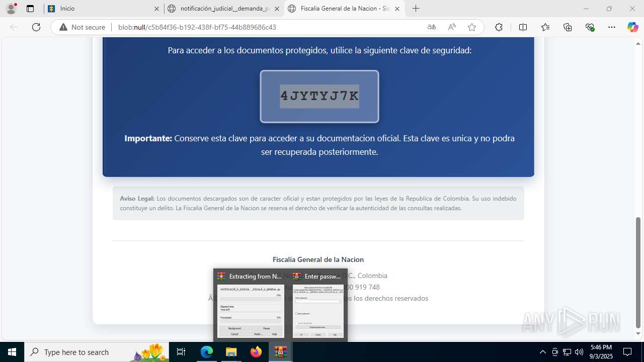This screenshot has width=644, height=362.
Task: Open the Extensions puzzle icon
Action: [x=499, y=27]
